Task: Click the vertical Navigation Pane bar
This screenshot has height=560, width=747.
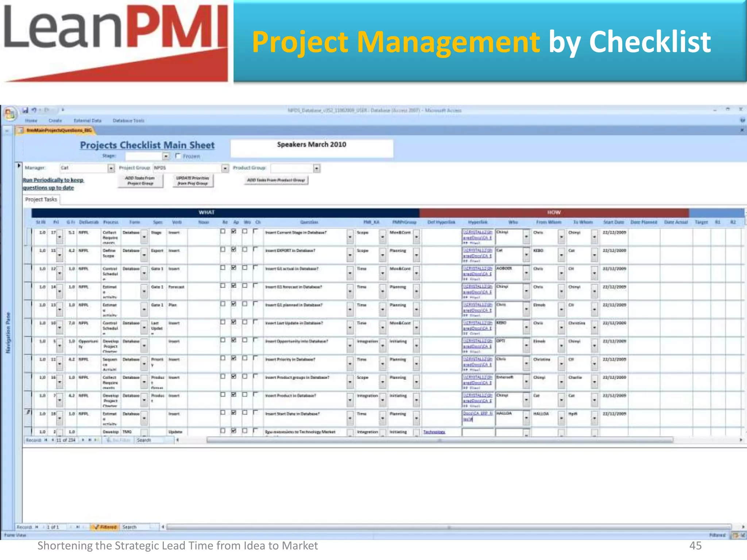Action: (x=8, y=332)
